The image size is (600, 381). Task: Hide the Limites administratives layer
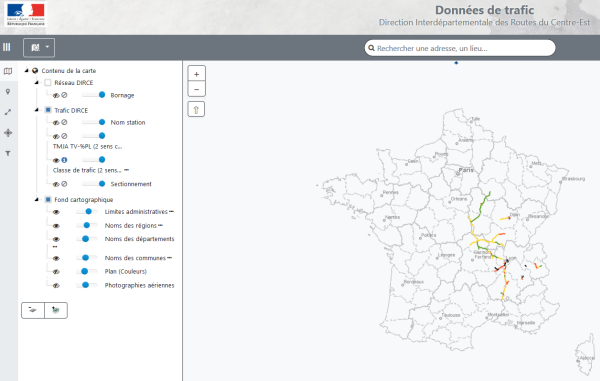56,212
